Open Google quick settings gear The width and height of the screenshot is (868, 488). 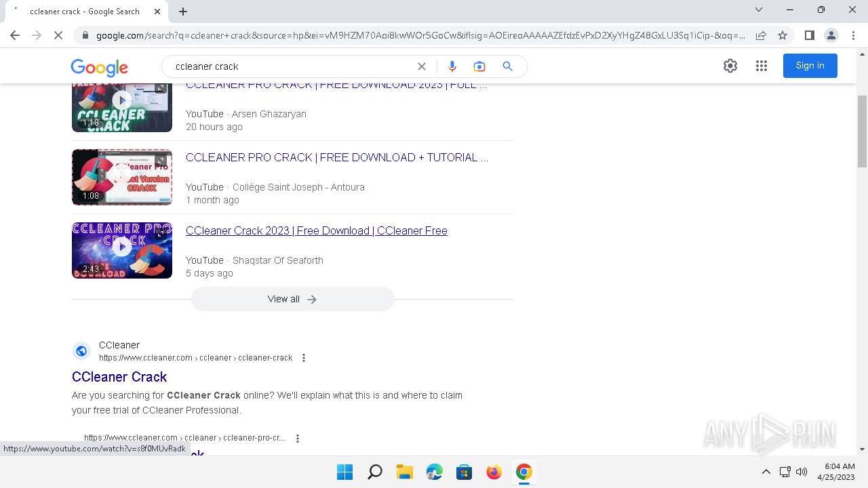(730, 66)
